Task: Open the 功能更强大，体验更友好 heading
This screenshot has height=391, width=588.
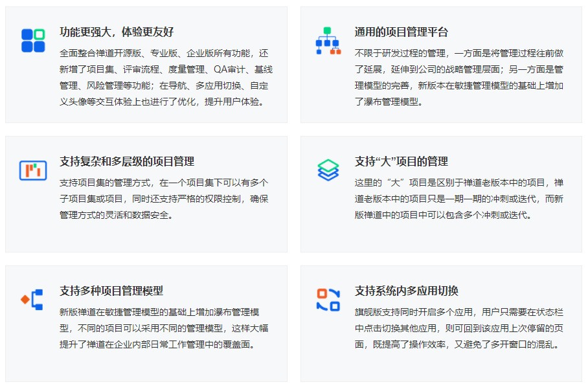Action: click(x=117, y=32)
